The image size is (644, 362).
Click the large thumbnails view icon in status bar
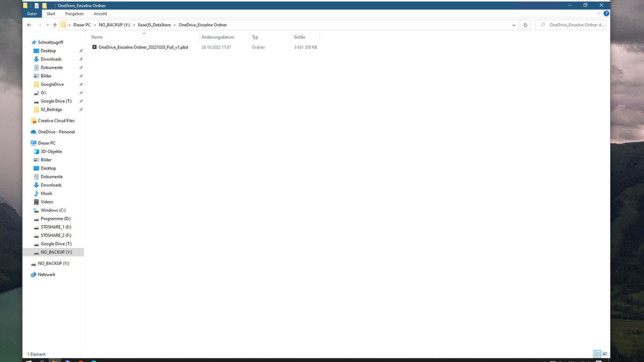pyautogui.click(x=605, y=354)
